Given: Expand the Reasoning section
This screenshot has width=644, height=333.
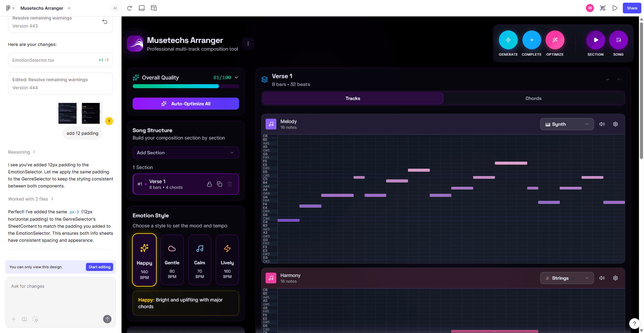Looking at the screenshot, I should (x=22, y=152).
